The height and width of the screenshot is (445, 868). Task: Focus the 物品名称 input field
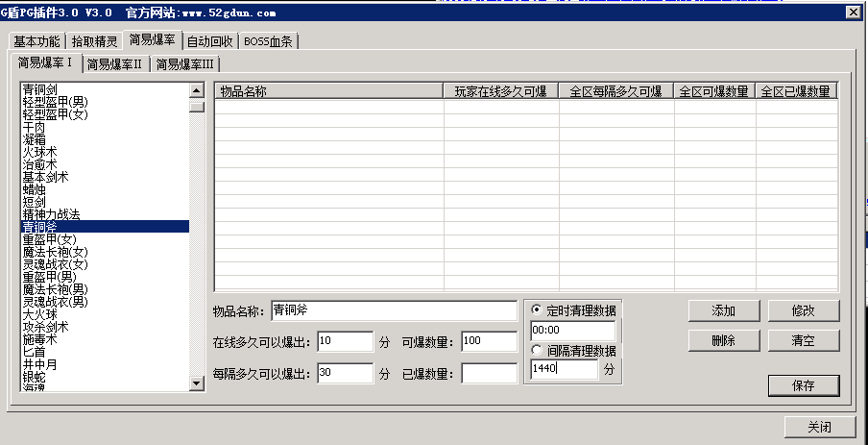[x=394, y=310]
